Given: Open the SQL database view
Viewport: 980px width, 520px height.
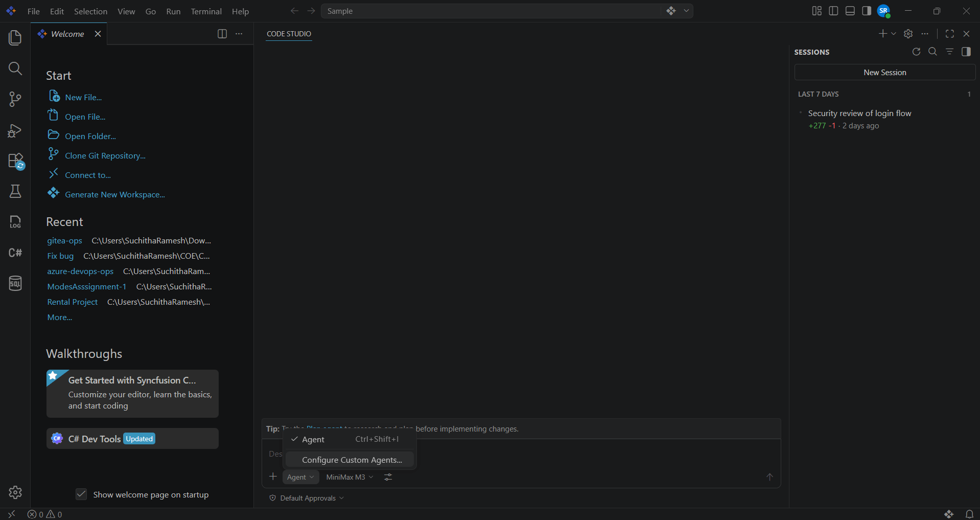Looking at the screenshot, I should (15, 283).
